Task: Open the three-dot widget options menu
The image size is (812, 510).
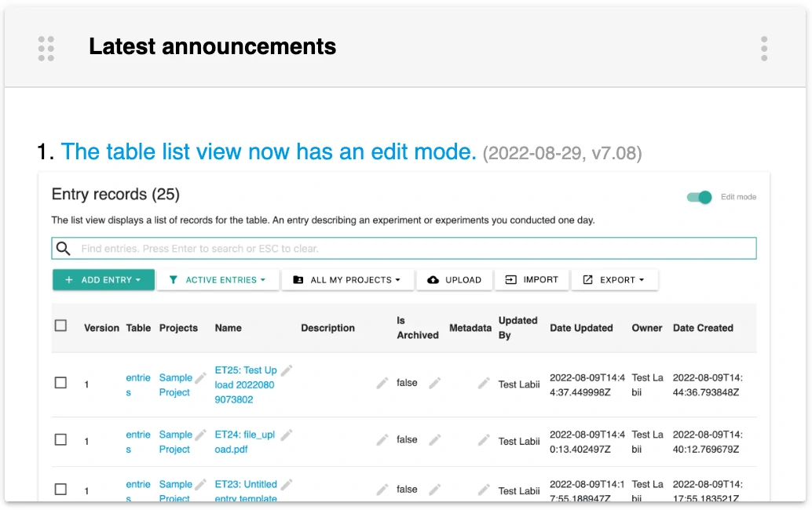Action: pyautogui.click(x=764, y=48)
